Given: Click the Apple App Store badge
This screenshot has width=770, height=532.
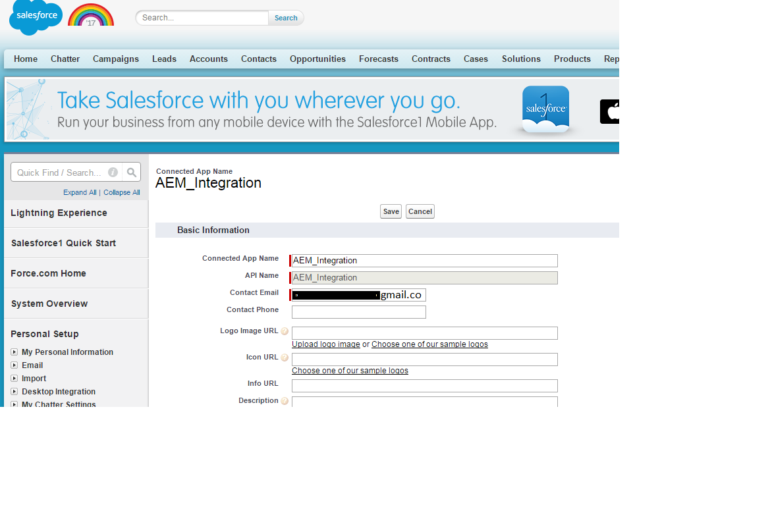Looking at the screenshot, I should (x=609, y=111).
